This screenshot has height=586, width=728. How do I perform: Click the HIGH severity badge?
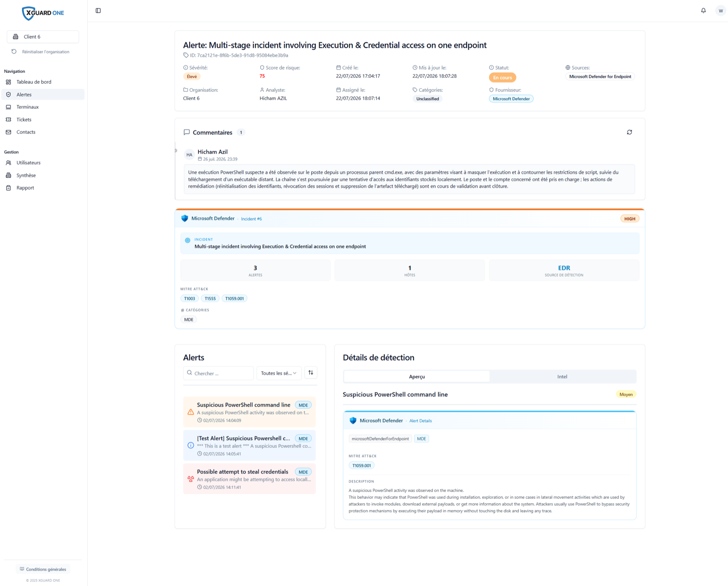coord(630,219)
